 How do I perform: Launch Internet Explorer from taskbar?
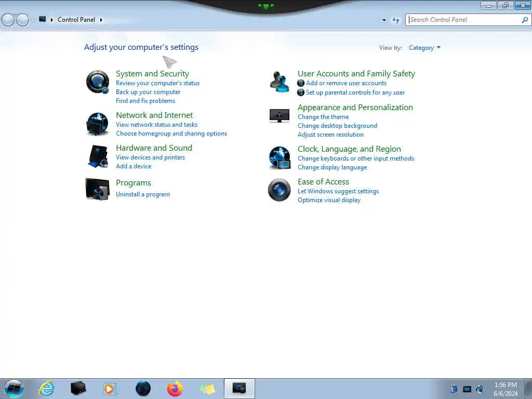tap(46, 389)
